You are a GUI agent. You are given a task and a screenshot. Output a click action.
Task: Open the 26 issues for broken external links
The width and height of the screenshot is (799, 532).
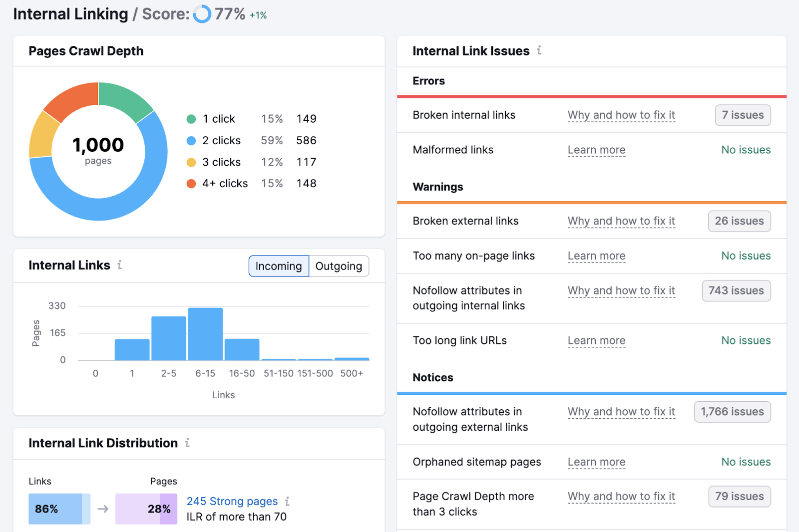tap(739, 221)
